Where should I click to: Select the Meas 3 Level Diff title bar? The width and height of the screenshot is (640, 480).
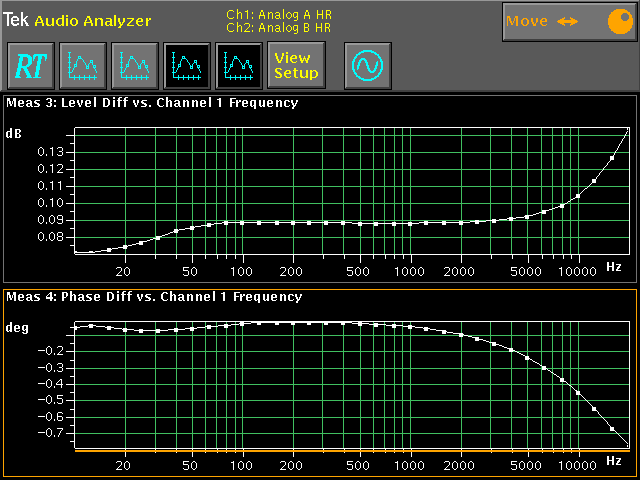pyautogui.click(x=152, y=102)
